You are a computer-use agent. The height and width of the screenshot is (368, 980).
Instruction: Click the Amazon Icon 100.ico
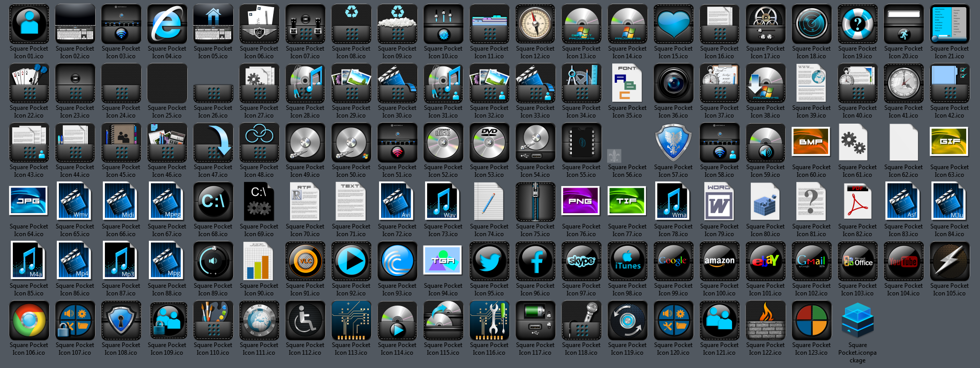coord(720,261)
